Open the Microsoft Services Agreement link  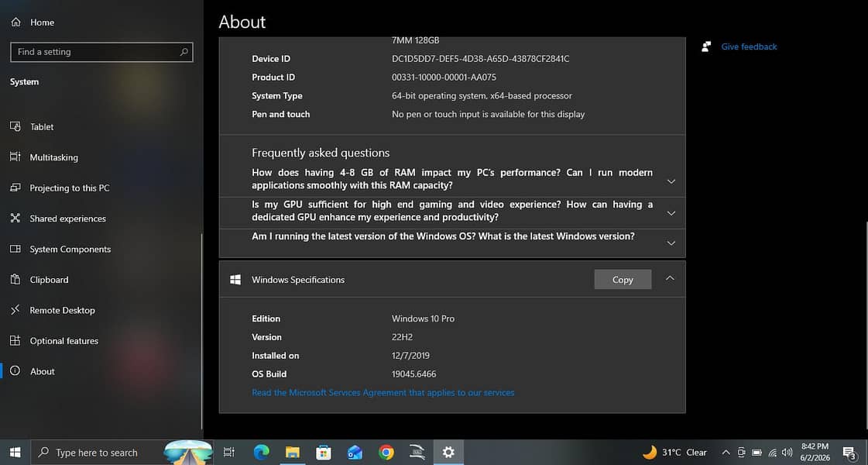383,392
